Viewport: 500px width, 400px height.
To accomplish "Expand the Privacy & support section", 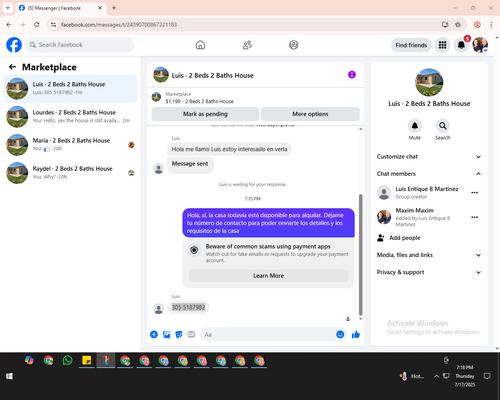I will 429,272.
